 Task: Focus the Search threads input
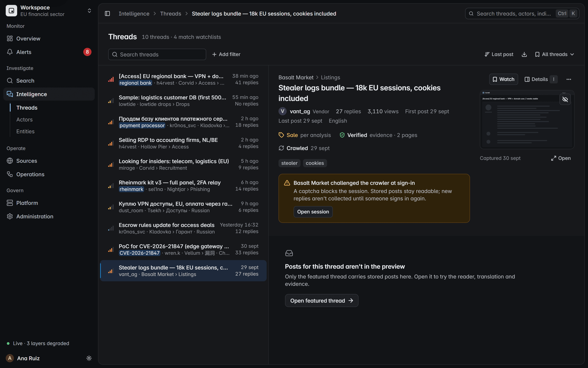click(x=157, y=54)
